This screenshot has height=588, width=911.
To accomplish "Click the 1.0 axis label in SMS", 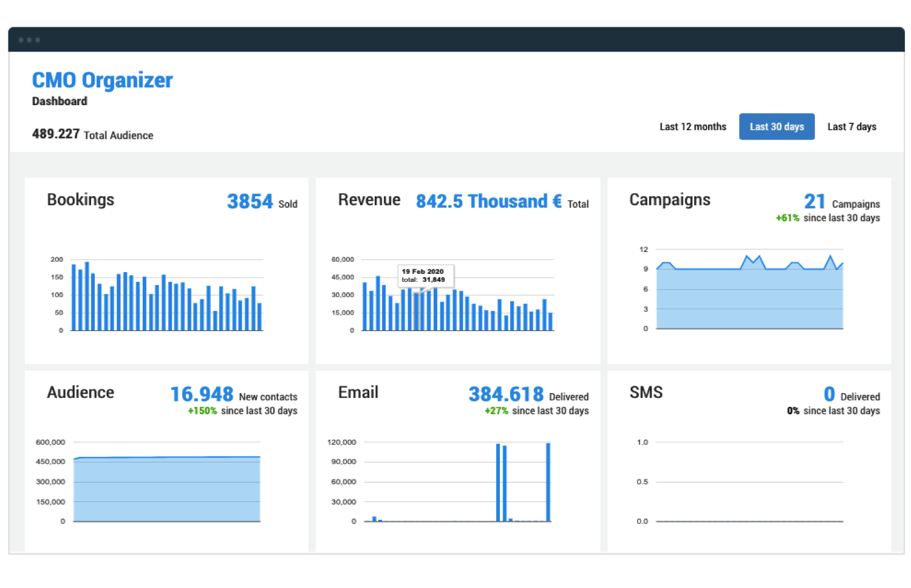I will 643,442.
